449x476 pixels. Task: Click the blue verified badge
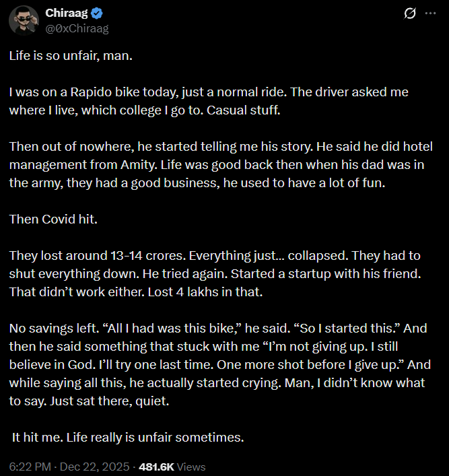pos(96,13)
